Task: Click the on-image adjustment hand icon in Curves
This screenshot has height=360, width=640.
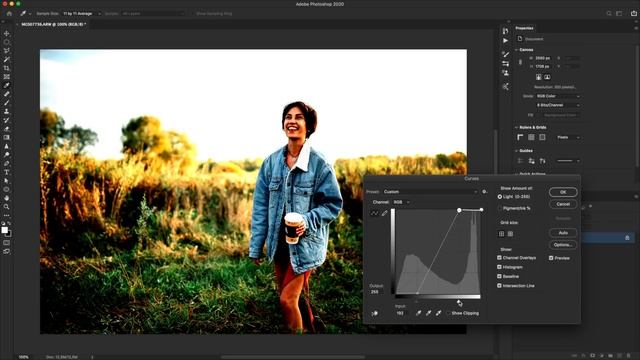Action: pyautogui.click(x=374, y=313)
